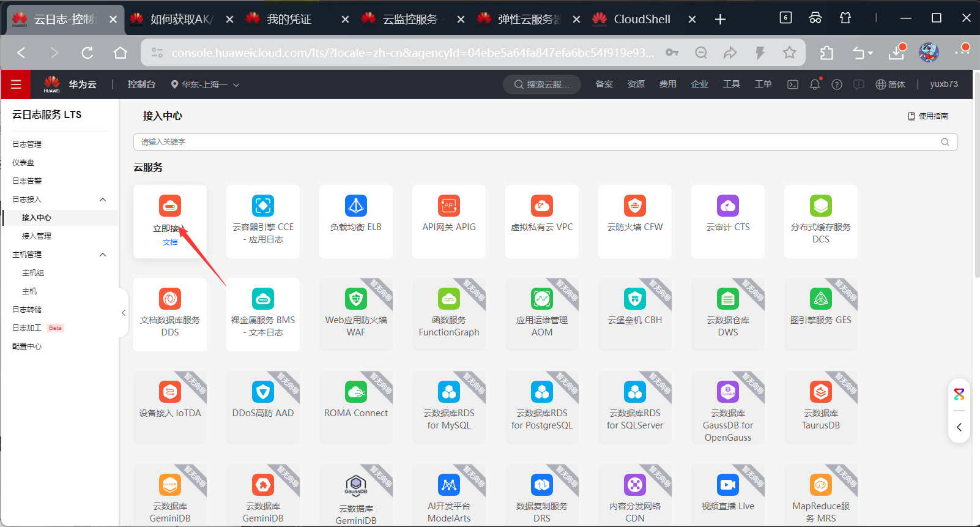The width and height of the screenshot is (980, 527).
Task: Open the 图引擎服务 GES icon
Action: click(x=821, y=299)
